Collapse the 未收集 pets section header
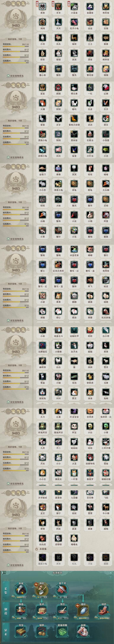The width and height of the screenshot is (114, 644). coord(41,549)
